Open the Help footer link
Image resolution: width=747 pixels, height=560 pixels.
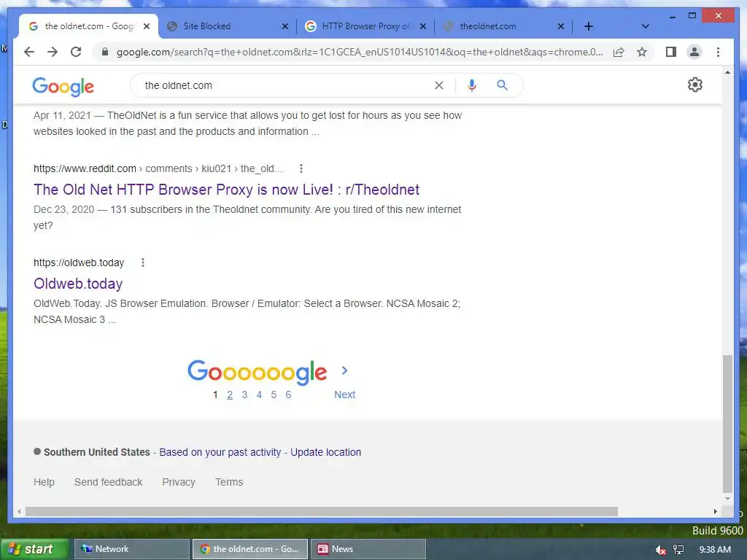44,483
